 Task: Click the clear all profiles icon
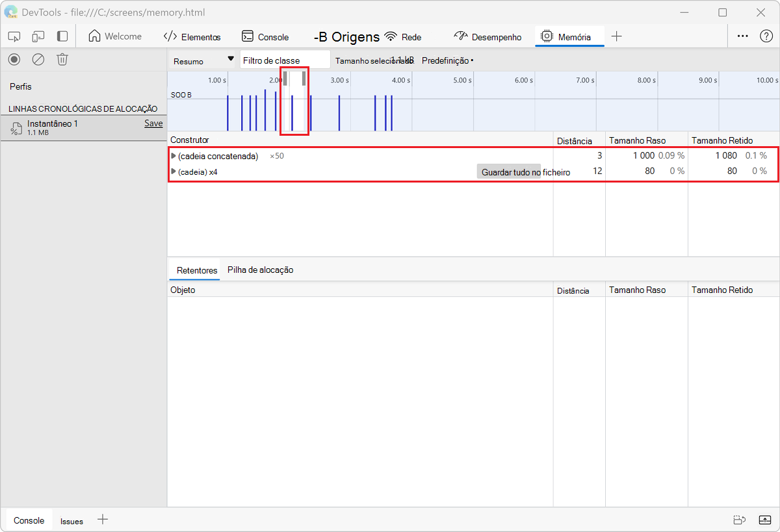click(38, 60)
